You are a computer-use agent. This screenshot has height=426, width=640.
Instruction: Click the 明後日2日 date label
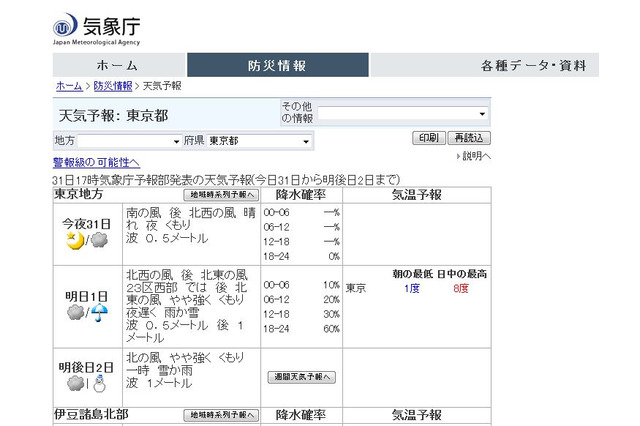[x=86, y=368]
